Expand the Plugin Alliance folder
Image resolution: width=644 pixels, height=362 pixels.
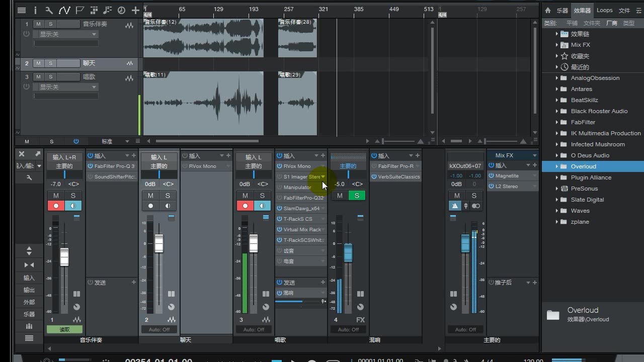[x=556, y=177]
